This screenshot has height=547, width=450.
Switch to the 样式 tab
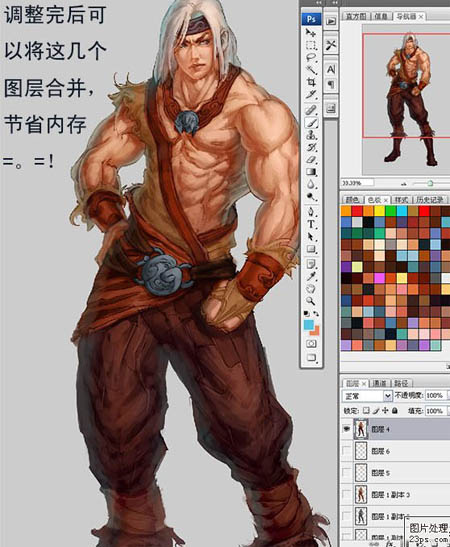click(x=401, y=200)
